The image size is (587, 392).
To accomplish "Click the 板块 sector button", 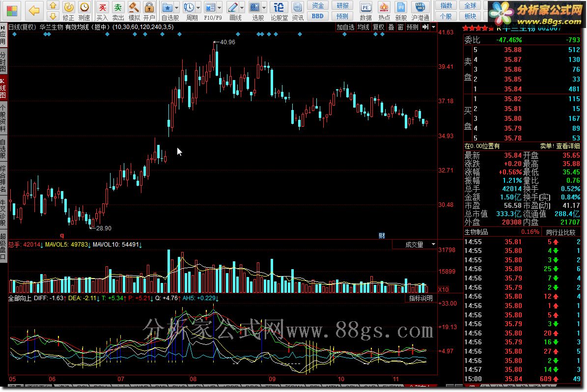I will click(x=470, y=16).
